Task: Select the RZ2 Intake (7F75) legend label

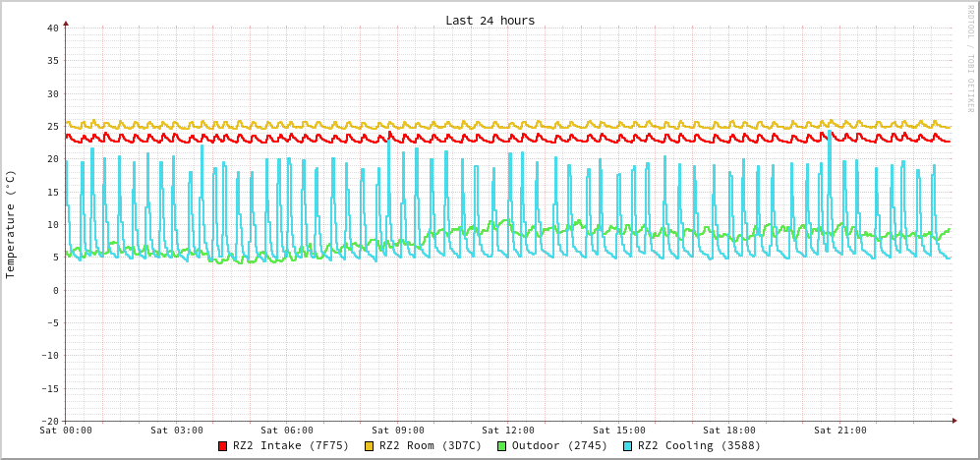Action: tap(291, 445)
